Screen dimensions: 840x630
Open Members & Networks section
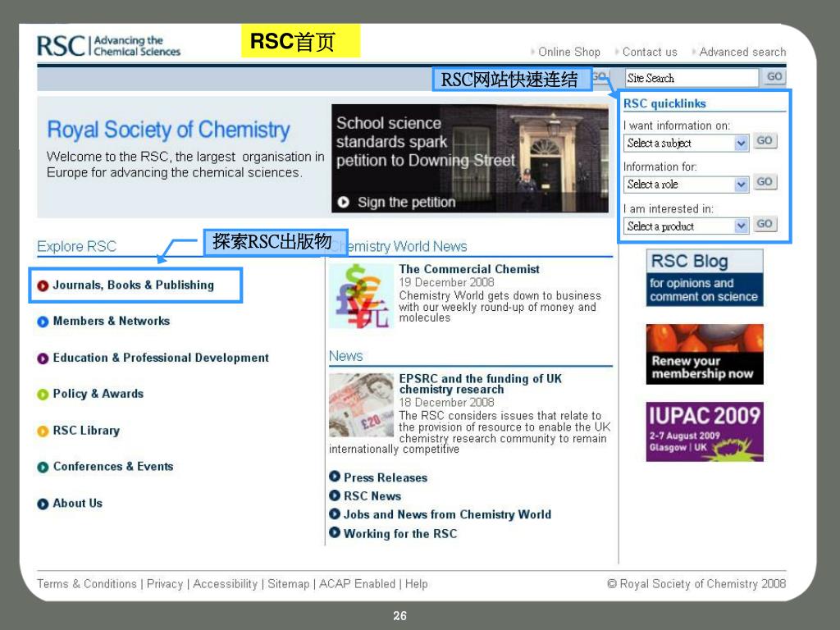point(112,321)
